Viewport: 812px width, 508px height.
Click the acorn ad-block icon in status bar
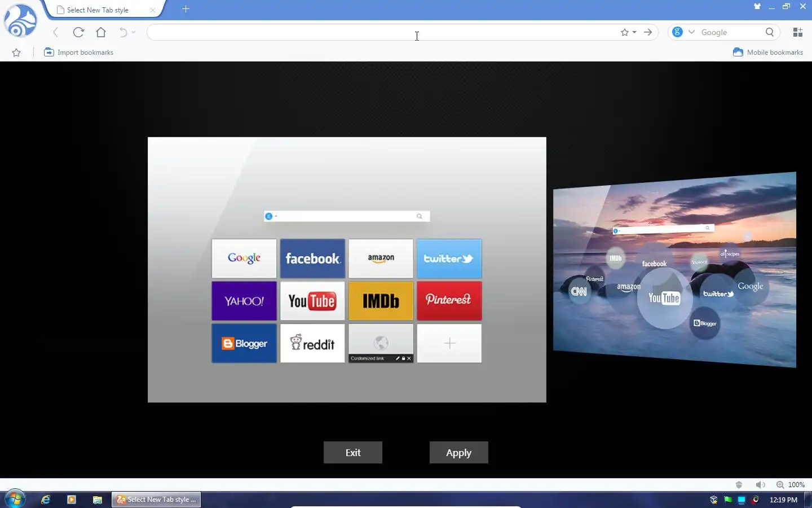click(739, 485)
